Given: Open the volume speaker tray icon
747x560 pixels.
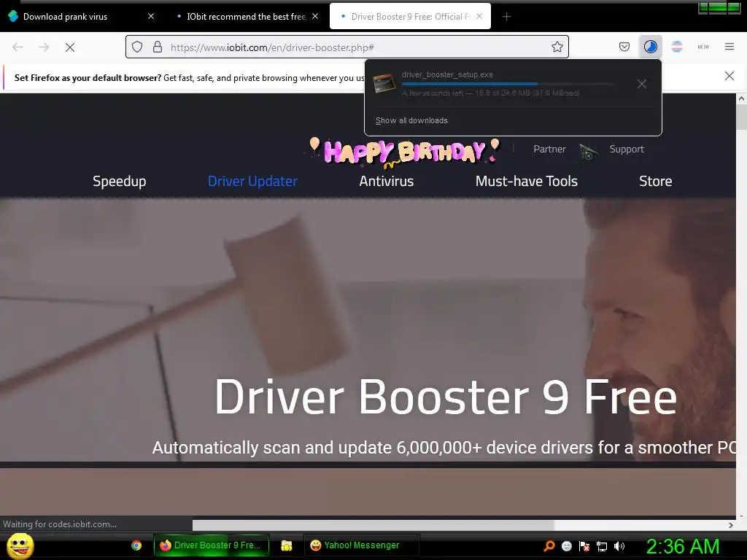Looking at the screenshot, I should 619,546.
